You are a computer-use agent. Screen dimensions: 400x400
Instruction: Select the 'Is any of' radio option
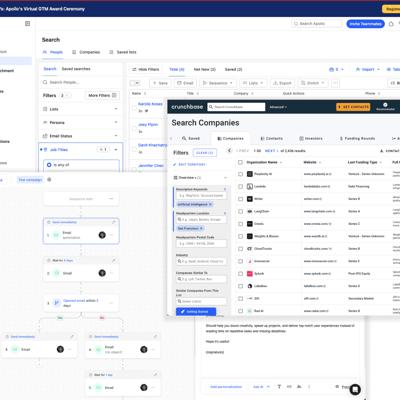point(49,165)
